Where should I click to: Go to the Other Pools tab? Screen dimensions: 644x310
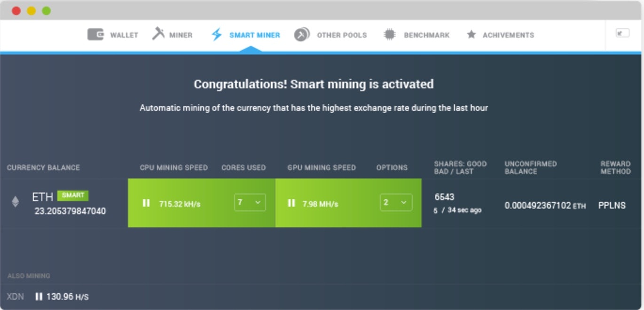tap(330, 35)
